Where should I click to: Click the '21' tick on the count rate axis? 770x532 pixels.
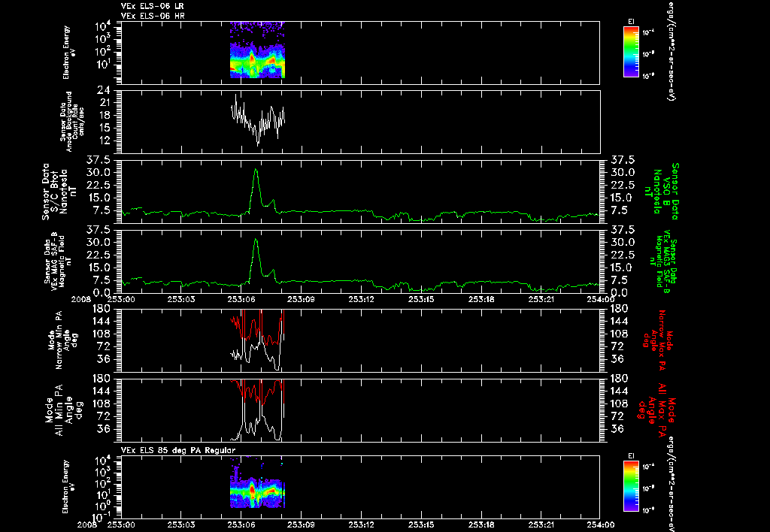click(x=105, y=103)
